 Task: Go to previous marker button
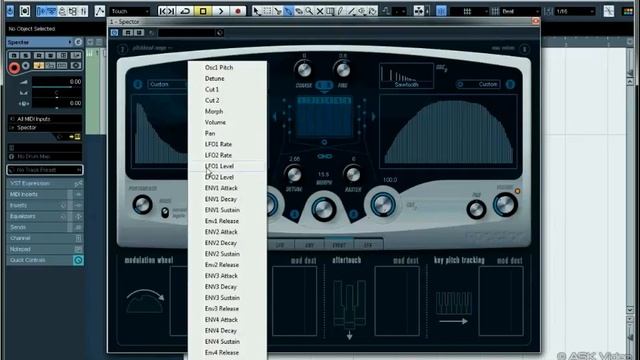coord(162,11)
